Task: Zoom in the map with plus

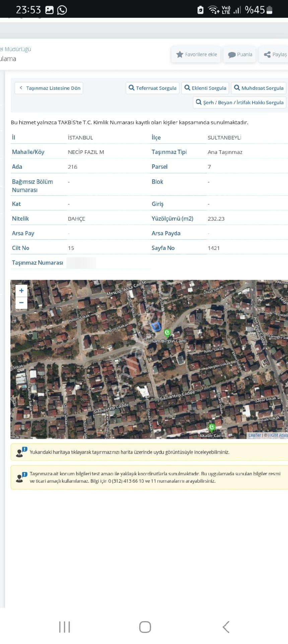Action: [21, 291]
